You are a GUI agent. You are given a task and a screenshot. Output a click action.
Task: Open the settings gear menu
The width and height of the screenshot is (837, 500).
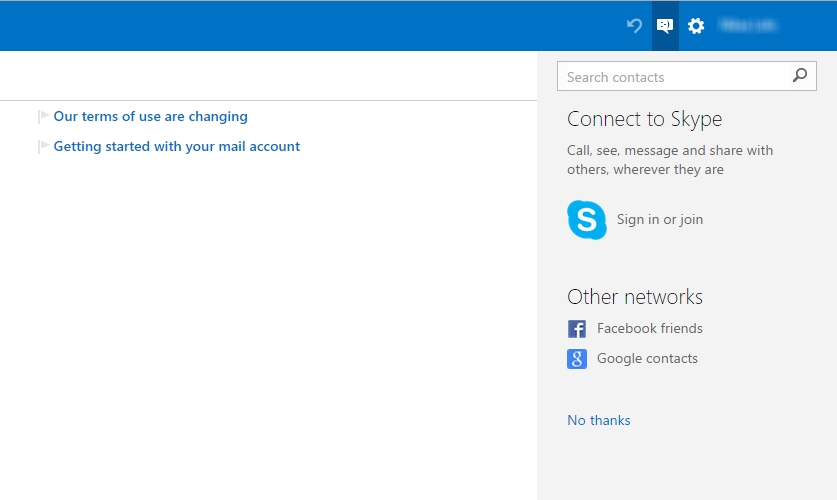point(696,26)
